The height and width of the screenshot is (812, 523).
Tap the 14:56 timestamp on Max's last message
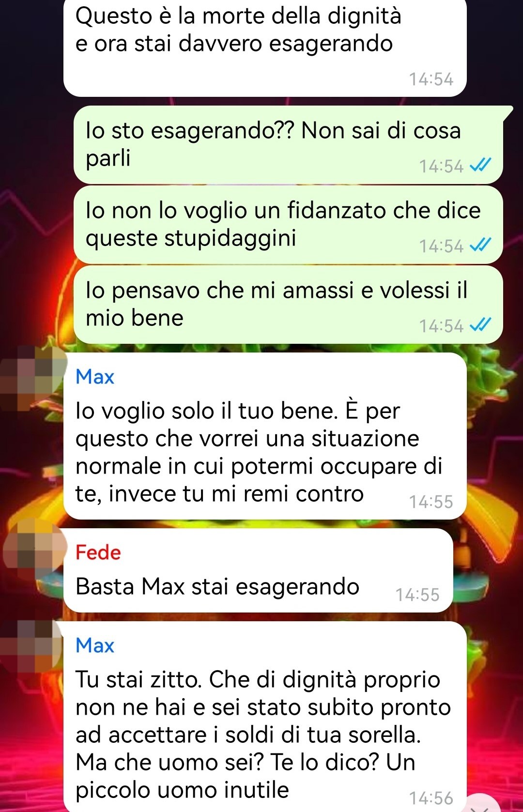431,798
